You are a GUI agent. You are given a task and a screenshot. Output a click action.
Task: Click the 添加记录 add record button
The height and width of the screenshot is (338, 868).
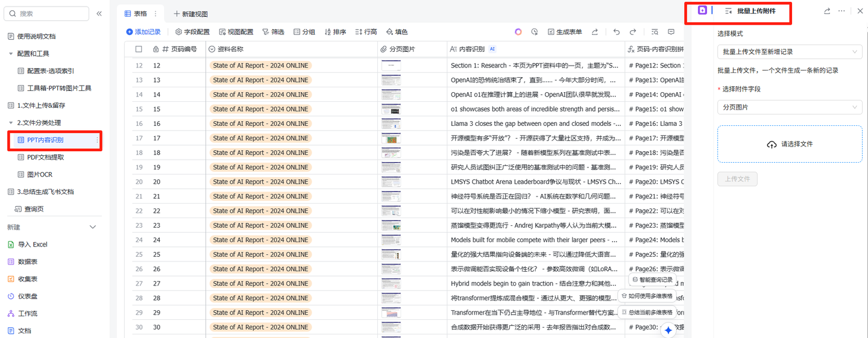point(143,32)
